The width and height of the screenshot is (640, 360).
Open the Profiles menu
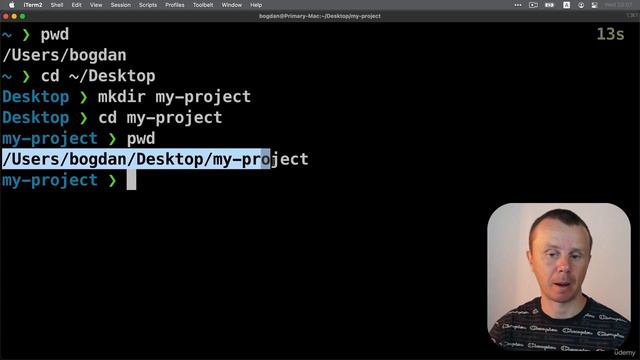click(175, 5)
